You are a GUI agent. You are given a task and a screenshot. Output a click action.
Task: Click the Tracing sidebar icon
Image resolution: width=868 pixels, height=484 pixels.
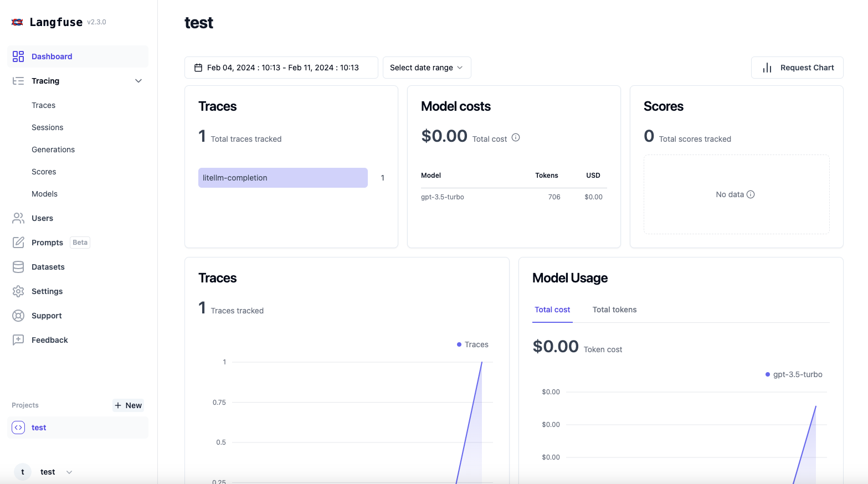[x=18, y=81]
